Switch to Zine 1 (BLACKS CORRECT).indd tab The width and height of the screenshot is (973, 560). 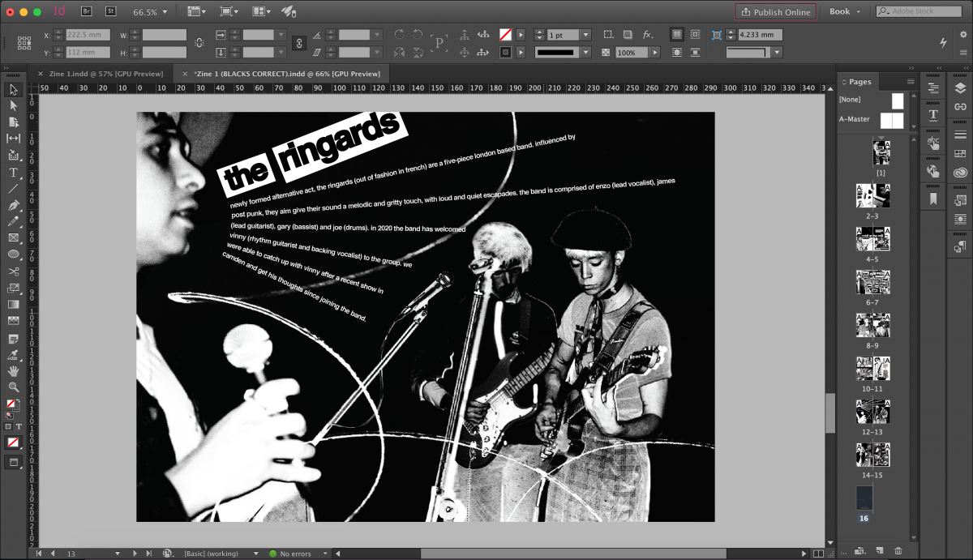click(x=287, y=74)
